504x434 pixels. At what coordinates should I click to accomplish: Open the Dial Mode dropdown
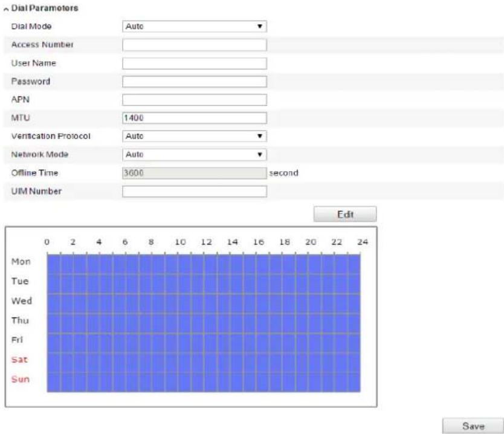[x=195, y=27]
